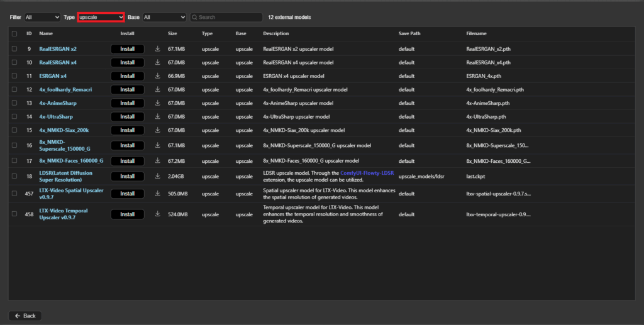Screen dimensions: 644x325
Task: Install the RealESRGAN x2 model
Action: pos(127,49)
